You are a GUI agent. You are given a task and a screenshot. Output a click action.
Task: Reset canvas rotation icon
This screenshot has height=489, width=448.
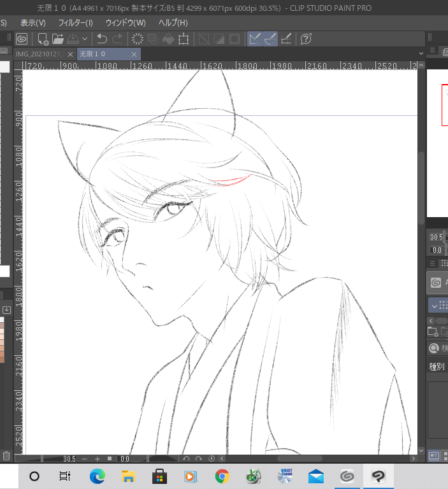coord(212,458)
